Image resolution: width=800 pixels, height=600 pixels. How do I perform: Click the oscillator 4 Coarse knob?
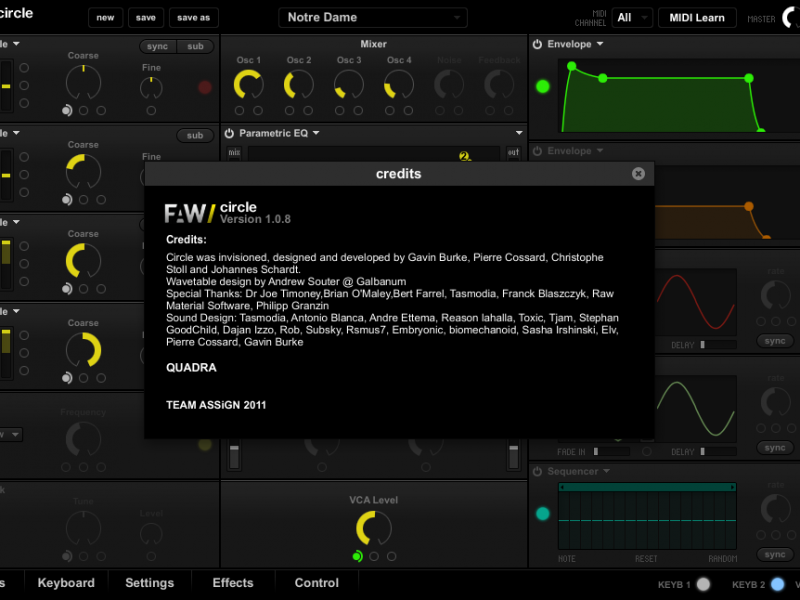click(x=83, y=350)
